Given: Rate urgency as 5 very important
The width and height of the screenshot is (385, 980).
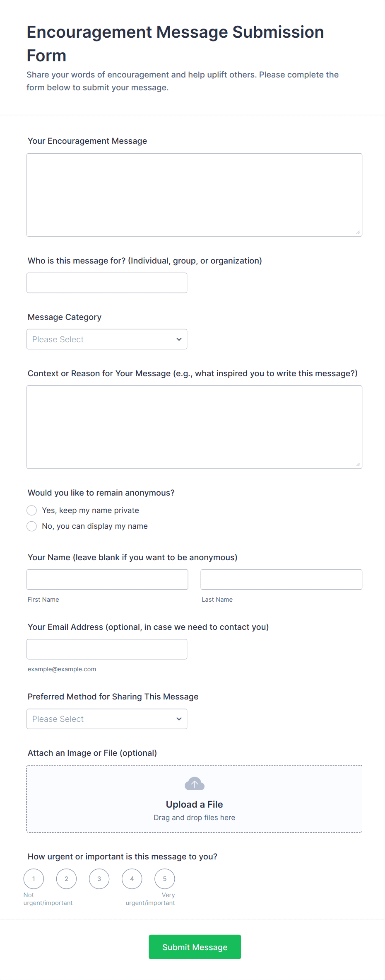Looking at the screenshot, I should [x=165, y=878].
